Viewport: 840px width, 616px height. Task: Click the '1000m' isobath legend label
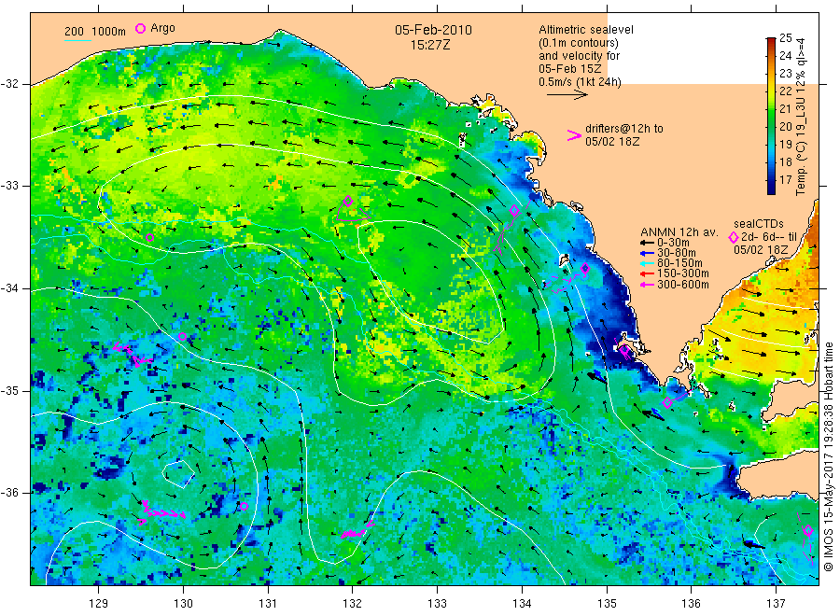[109, 32]
